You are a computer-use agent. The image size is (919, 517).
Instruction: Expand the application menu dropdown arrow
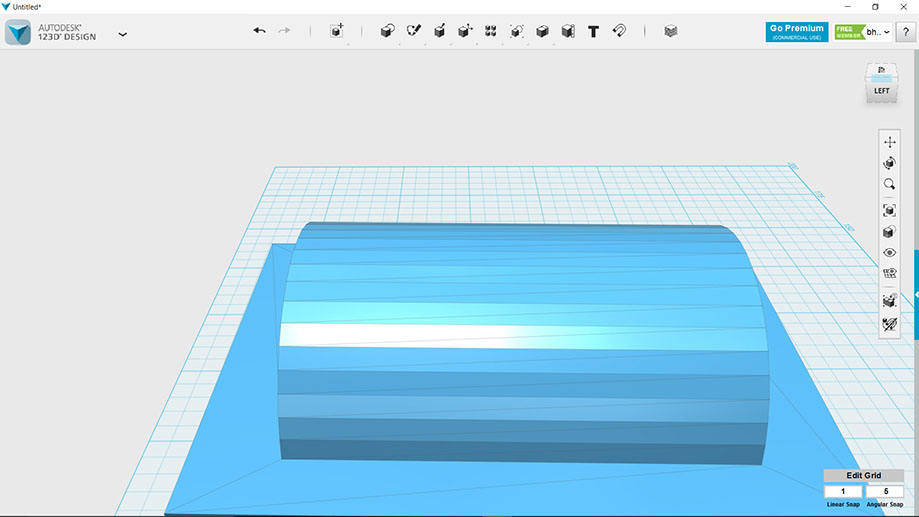tap(122, 35)
